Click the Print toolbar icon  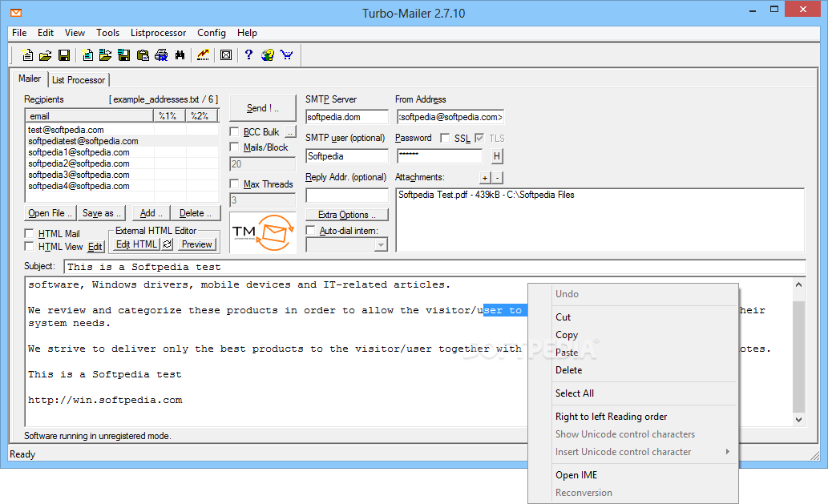pyautogui.click(x=161, y=54)
